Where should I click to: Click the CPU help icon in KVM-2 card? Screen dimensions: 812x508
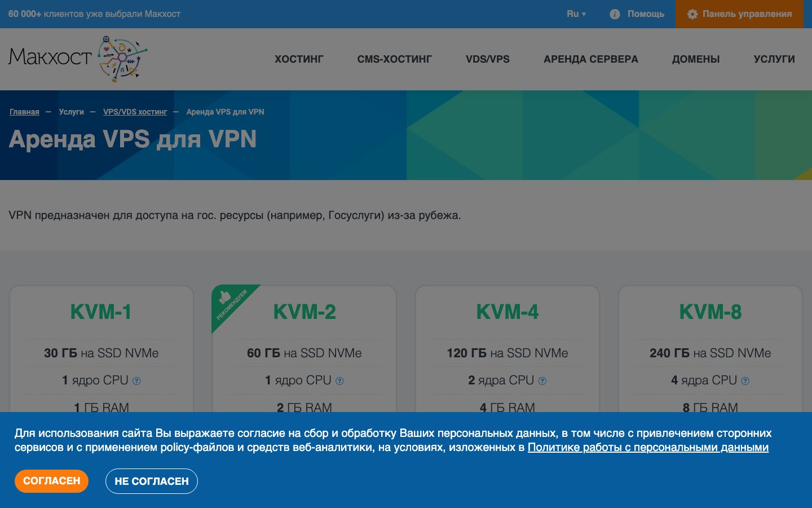(339, 381)
